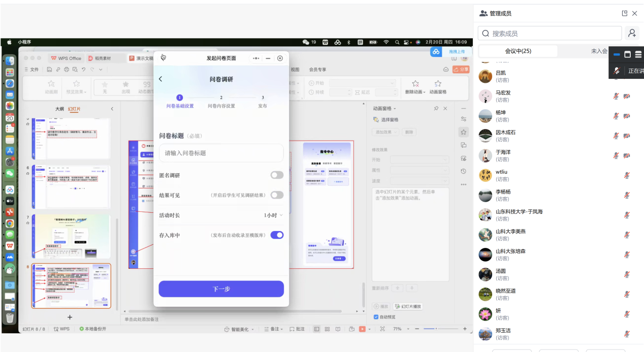
Task: Turn off the 存入库中 save-to-library switch
Action: tap(277, 235)
